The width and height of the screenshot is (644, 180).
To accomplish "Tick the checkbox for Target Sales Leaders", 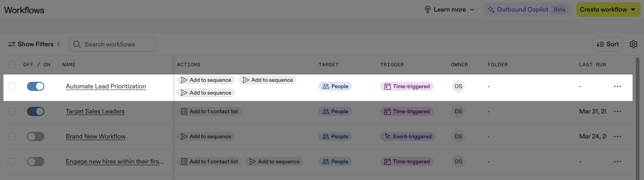I will coord(11,111).
